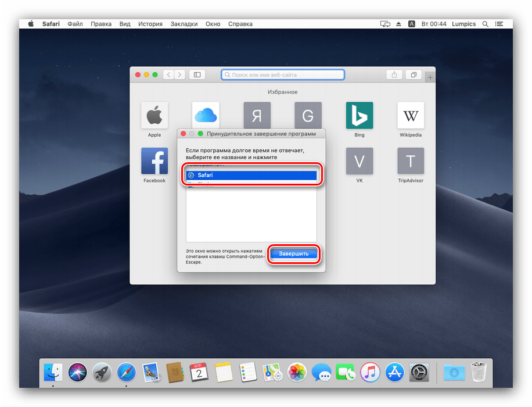Image resolution: width=532 pixels, height=407 pixels.
Task: Open the Apple menu in menu bar
Action: tap(30, 24)
